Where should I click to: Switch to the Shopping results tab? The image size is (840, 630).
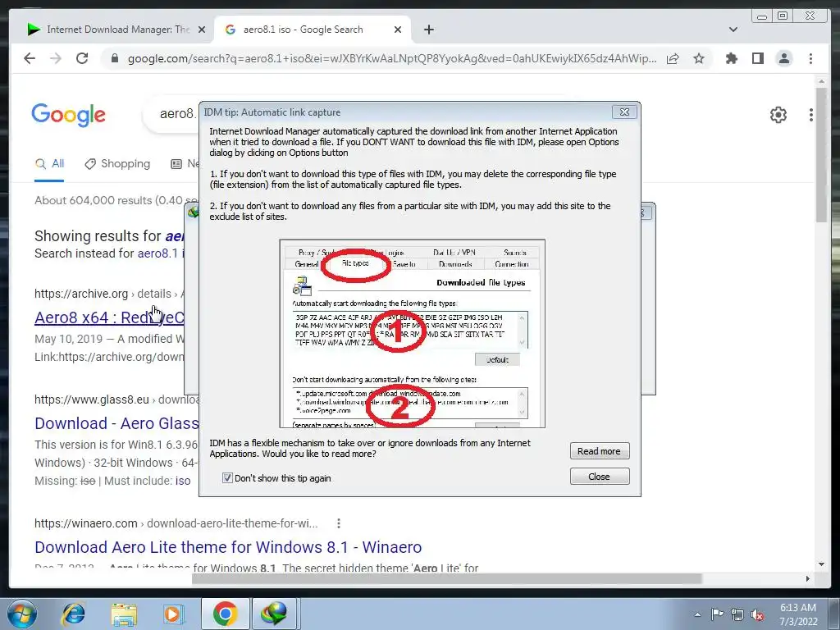(117, 164)
